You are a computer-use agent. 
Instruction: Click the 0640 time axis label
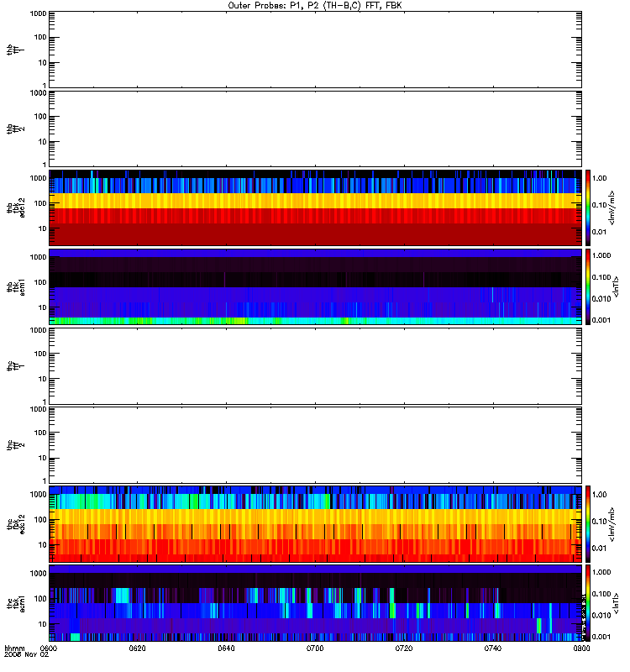coord(226,648)
